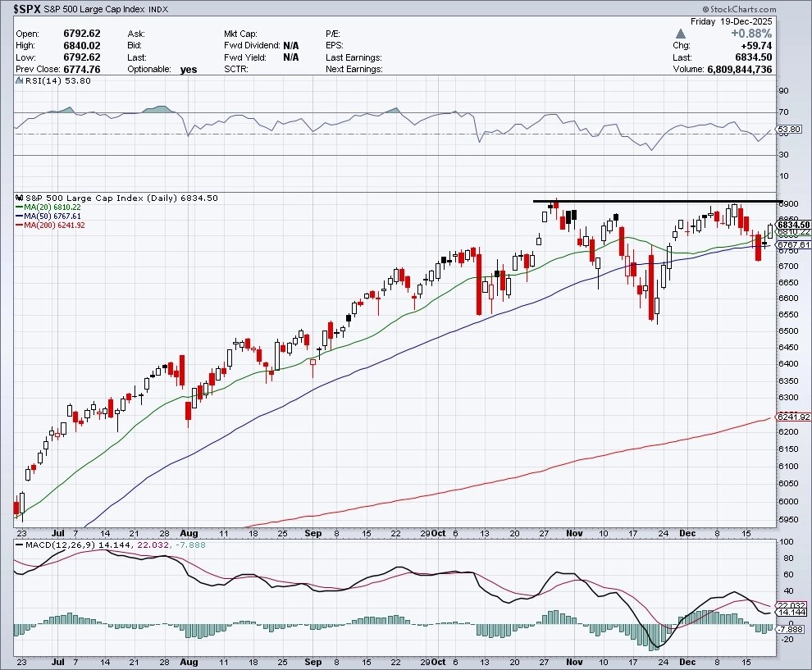Click the -7.888 histogram axis tag
Image resolution: width=812 pixels, height=670 pixels.
(x=791, y=628)
